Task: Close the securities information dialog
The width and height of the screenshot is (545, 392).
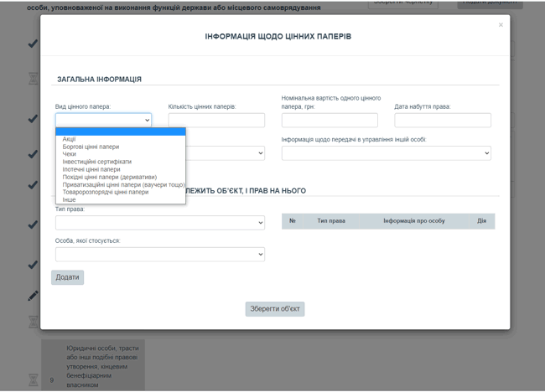Action: 501,25
